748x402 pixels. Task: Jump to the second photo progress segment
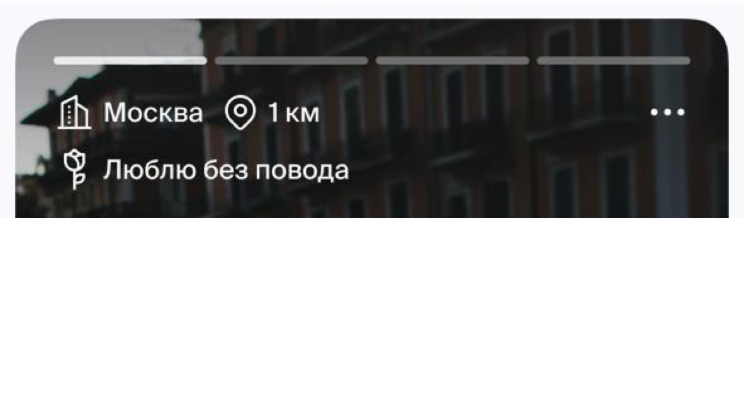click(291, 61)
